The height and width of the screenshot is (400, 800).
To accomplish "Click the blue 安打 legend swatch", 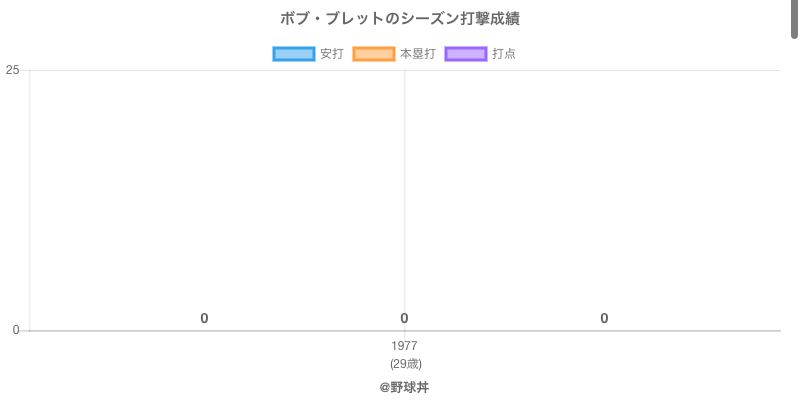I will click(x=294, y=54).
